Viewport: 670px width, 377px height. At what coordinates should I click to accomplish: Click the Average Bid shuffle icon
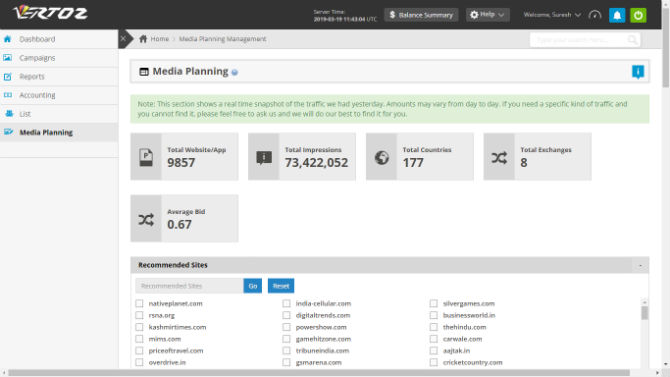146,220
